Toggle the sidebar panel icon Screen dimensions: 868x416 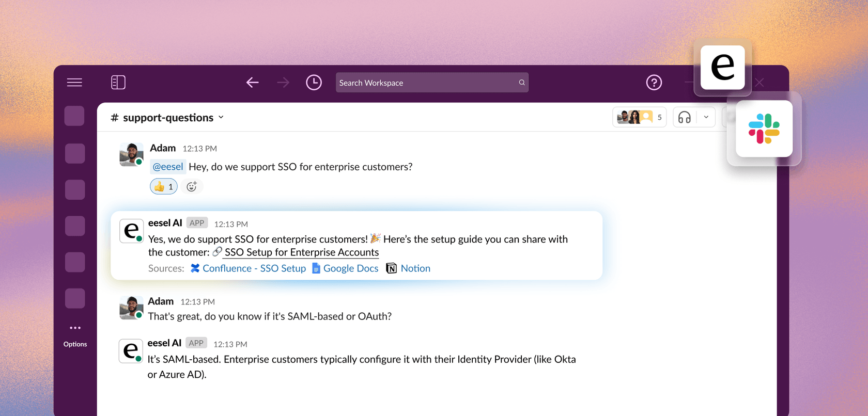pos(118,83)
